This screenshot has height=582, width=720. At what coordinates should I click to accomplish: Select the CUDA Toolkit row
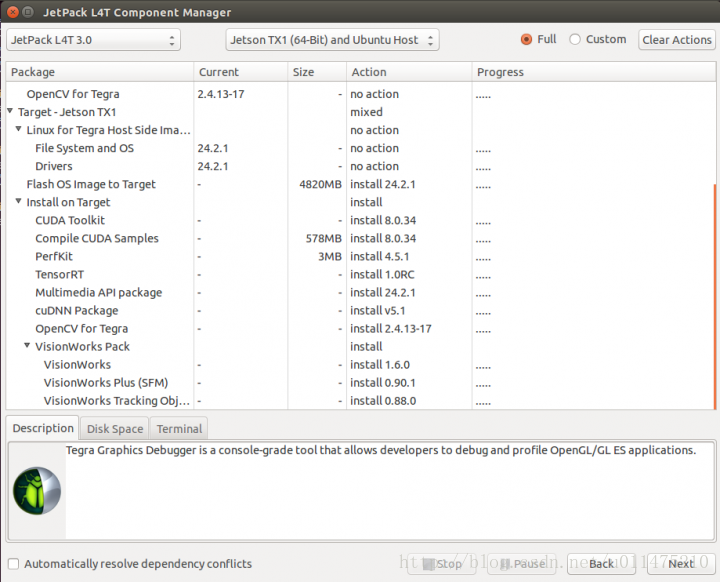(360, 220)
